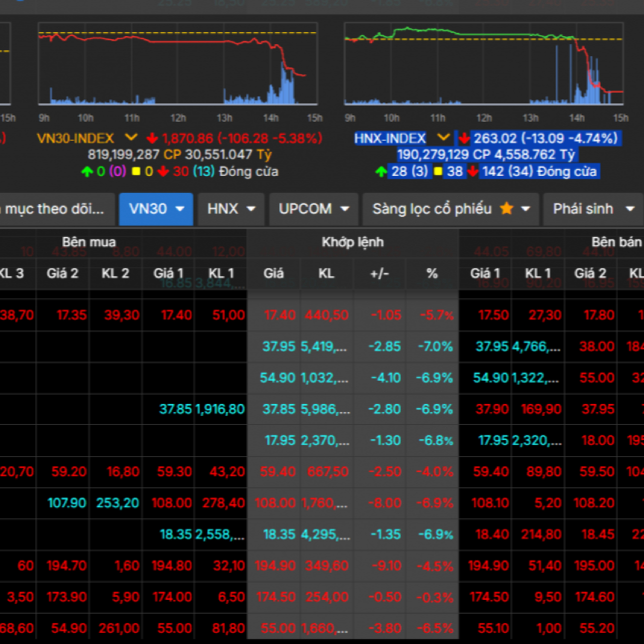
Task: Open the Phái sinh tab
Action: 583,209
